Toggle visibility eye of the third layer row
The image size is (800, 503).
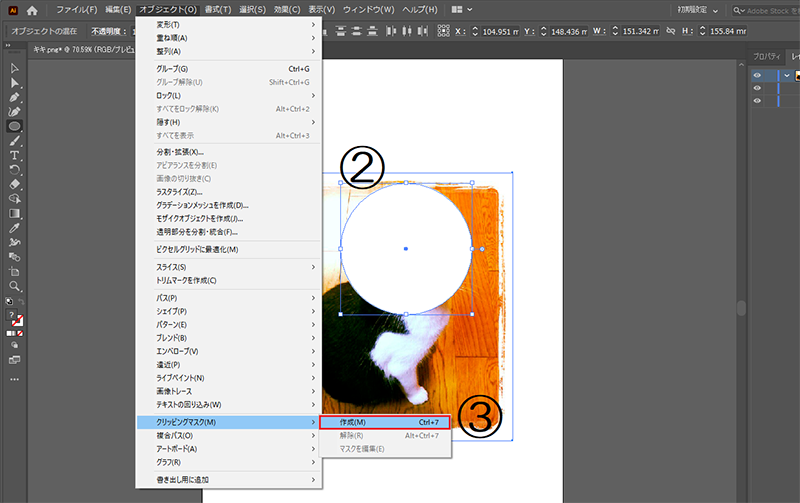pos(757,101)
